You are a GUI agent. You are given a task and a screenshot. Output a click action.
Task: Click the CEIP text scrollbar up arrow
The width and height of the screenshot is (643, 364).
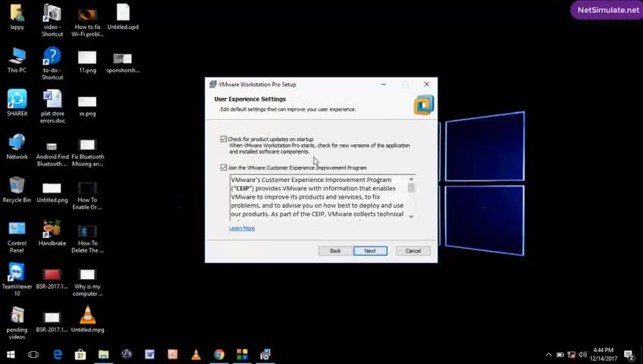tap(411, 179)
